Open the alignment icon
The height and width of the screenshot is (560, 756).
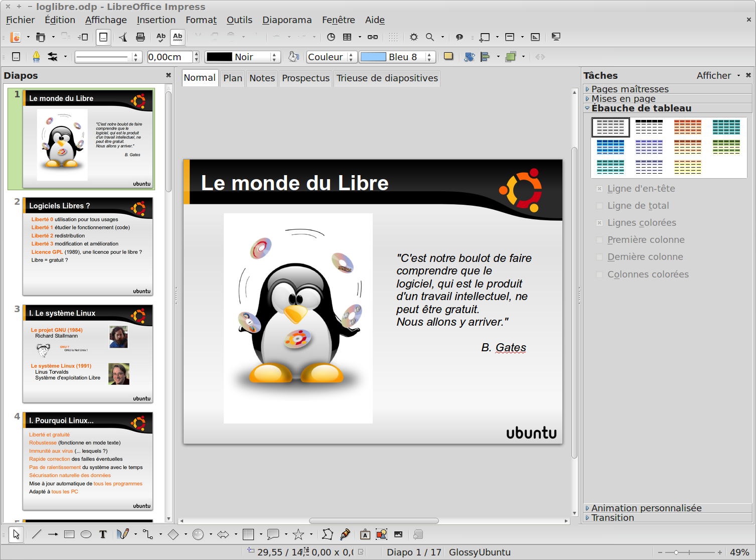[485, 57]
